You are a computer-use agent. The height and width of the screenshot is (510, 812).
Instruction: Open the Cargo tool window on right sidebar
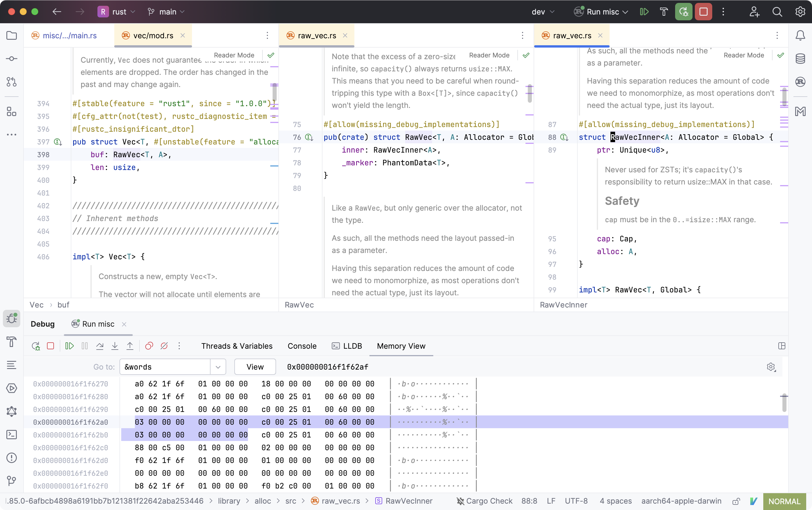pyautogui.click(x=800, y=82)
